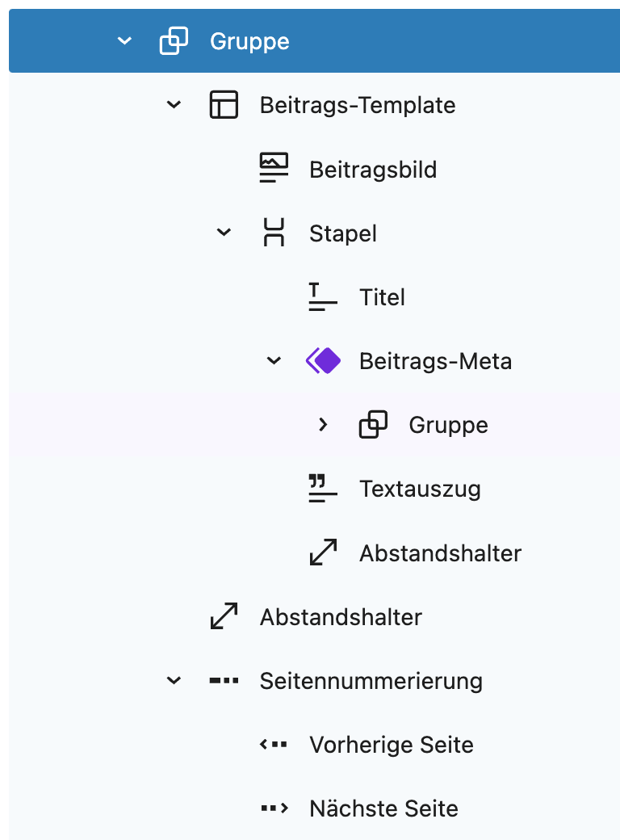Click the Titel block icon
Screen dimensions: 620x840
click(323, 296)
